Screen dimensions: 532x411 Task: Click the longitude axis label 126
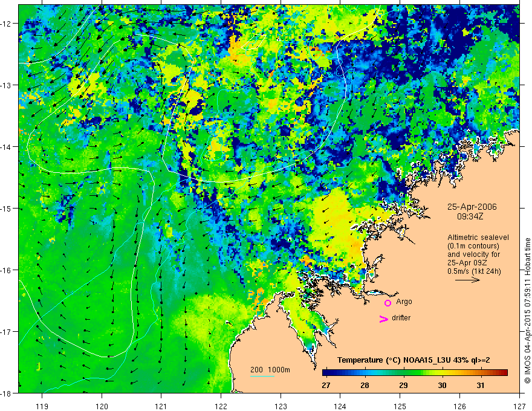click(459, 406)
